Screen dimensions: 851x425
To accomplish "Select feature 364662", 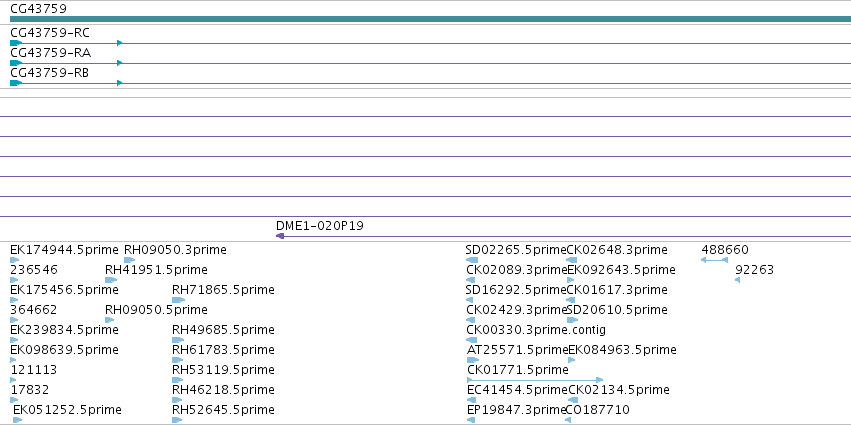I will click(34, 310).
